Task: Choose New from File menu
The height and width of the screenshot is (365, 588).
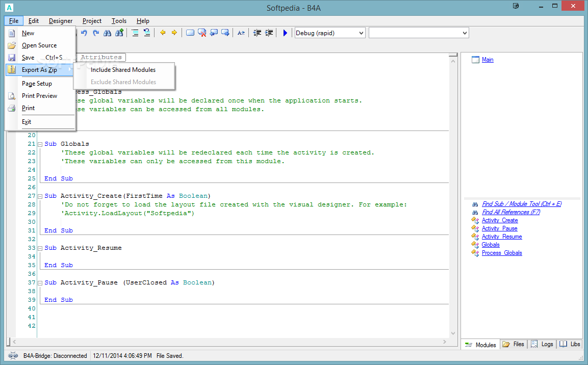Action: coord(40,33)
